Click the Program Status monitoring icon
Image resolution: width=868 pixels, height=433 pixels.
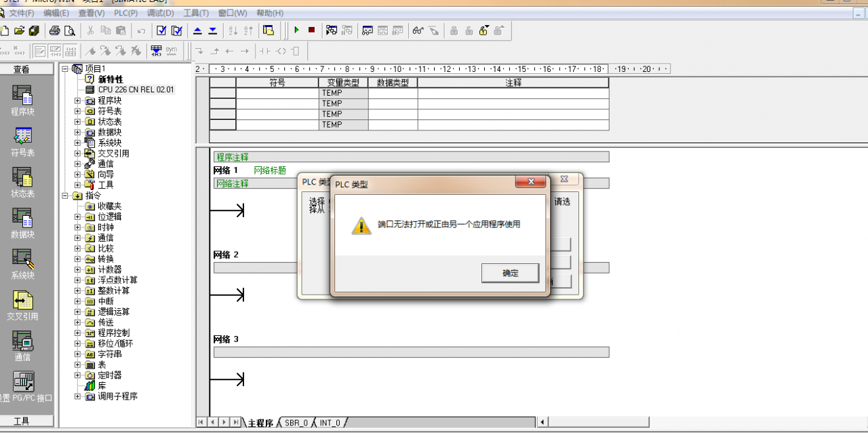click(332, 31)
